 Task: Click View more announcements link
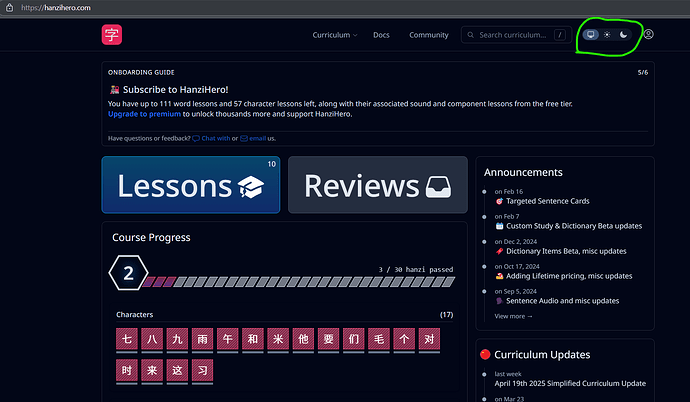513,316
